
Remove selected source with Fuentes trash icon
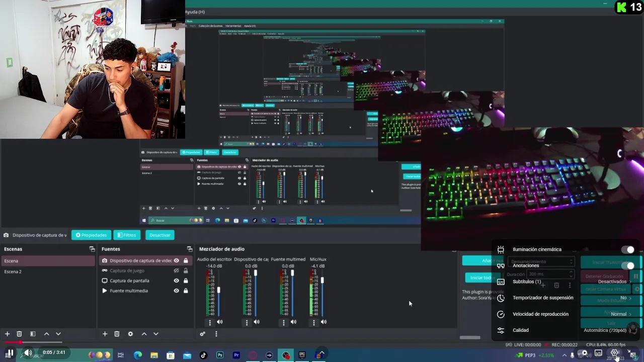pos(117,334)
